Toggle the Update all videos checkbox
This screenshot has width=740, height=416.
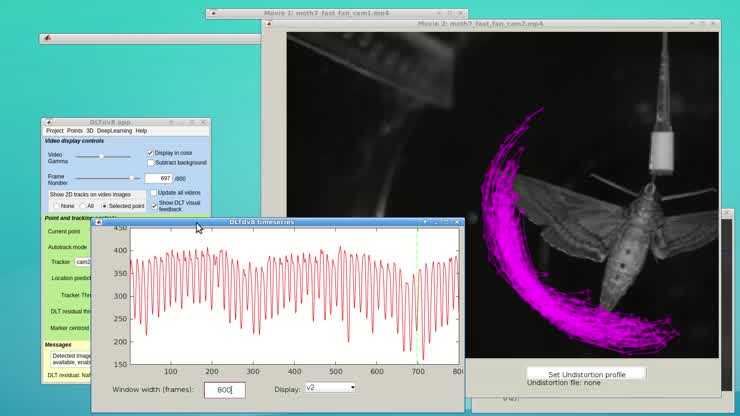pyautogui.click(x=154, y=193)
